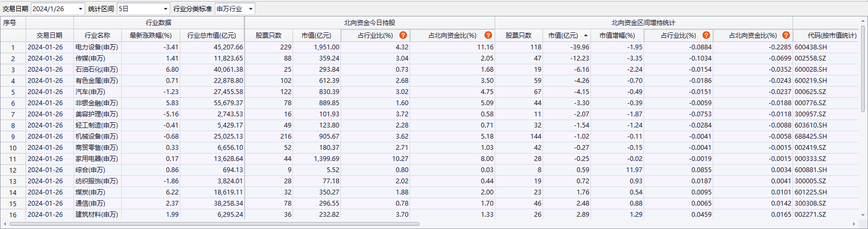Expand the 统计区间 5日 dropdown
Viewport: 868px width, 229px height.
pos(165,9)
